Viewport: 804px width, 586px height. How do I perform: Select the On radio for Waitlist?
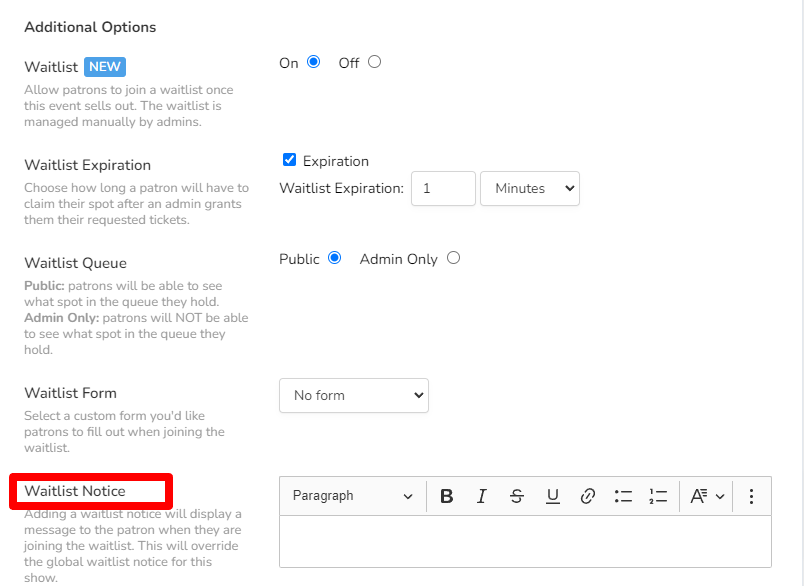(x=313, y=61)
